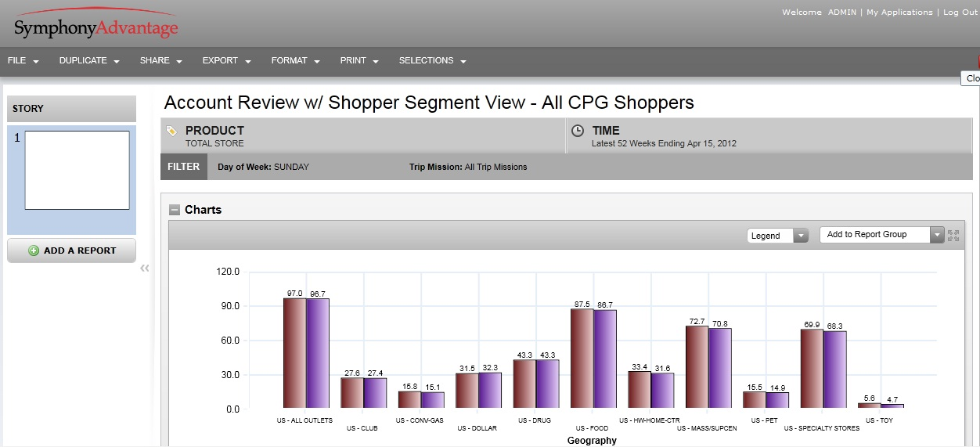The width and height of the screenshot is (980, 447).
Task: Click the Log Out link
Action: (960, 13)
